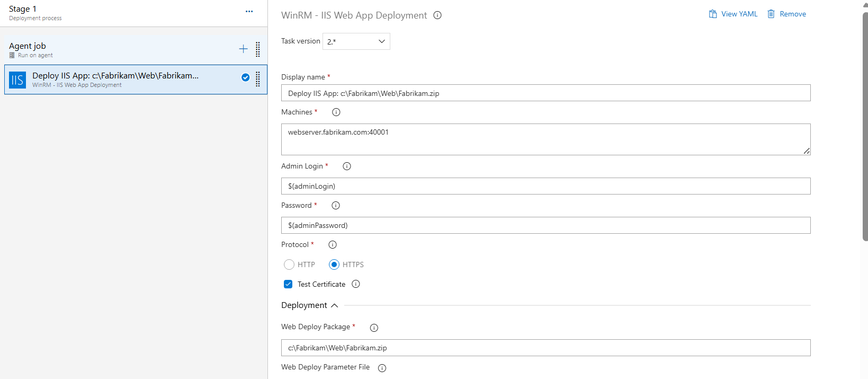
Task: Click into the Password field
Action: (x=545, y=225)
